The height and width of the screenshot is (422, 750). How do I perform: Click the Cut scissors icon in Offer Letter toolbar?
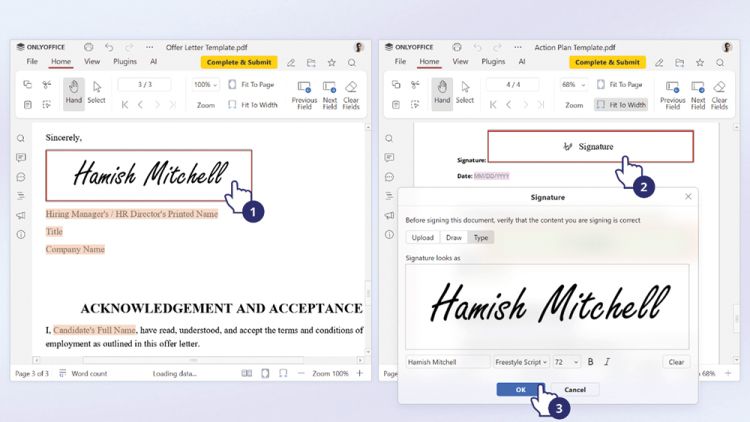[x=46, y=85]
